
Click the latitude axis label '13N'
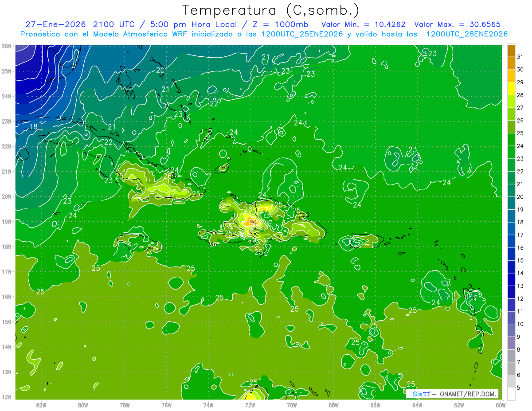(6, 372)
